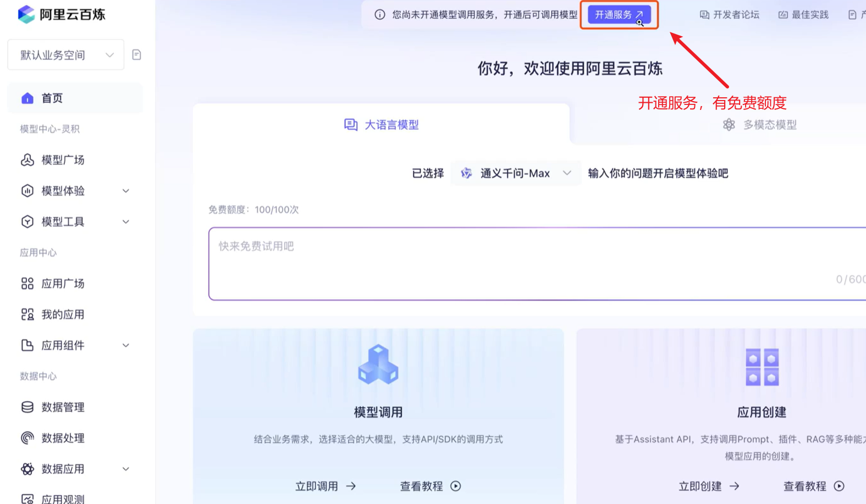Click the 数据应用 sidebar icon
The height and width of the screenshot is (504, 866).
coord(27,469)
